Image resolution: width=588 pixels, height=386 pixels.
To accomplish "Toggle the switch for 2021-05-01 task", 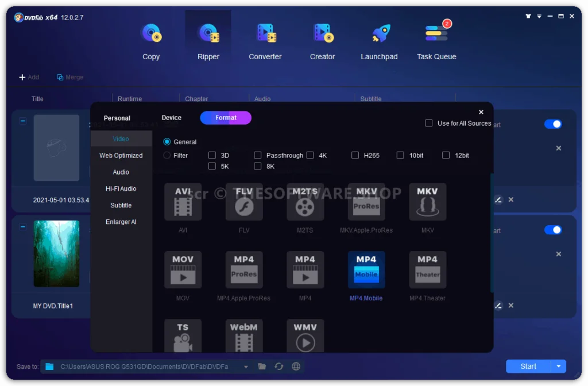I will tap(553, 124).
